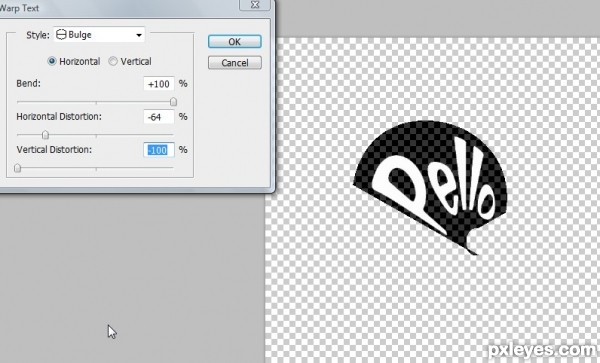
Task: Click the Bulge style icon
Action: click(x=61, y=35)
